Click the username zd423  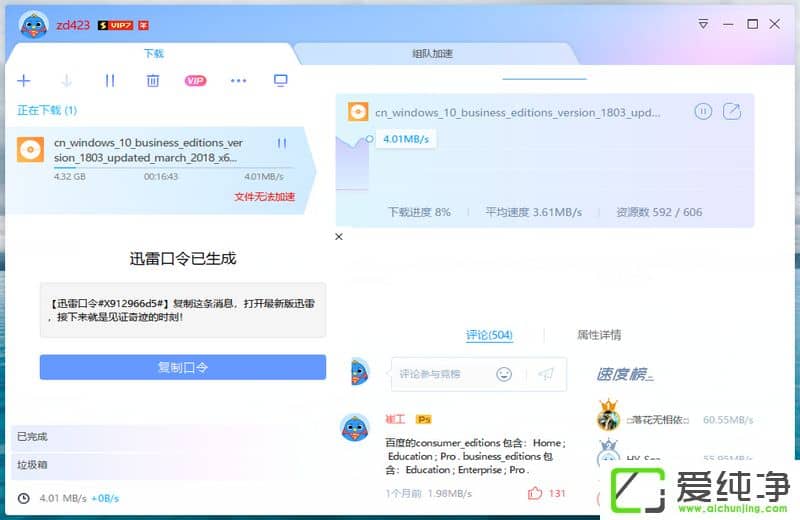pyautogui.click(x=72, y=25)
